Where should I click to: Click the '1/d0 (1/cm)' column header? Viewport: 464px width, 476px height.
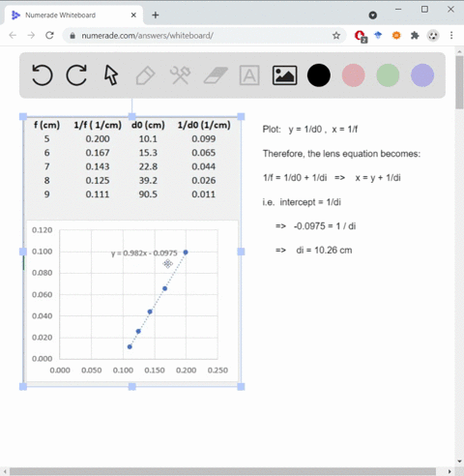coord(204,125)
